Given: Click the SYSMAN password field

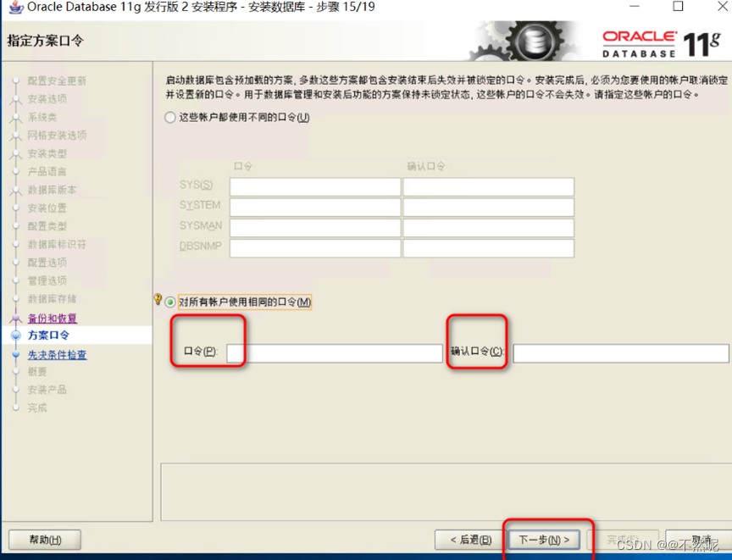Looking at the screenshot, I should pyautogui.click(x=315, y=228).
